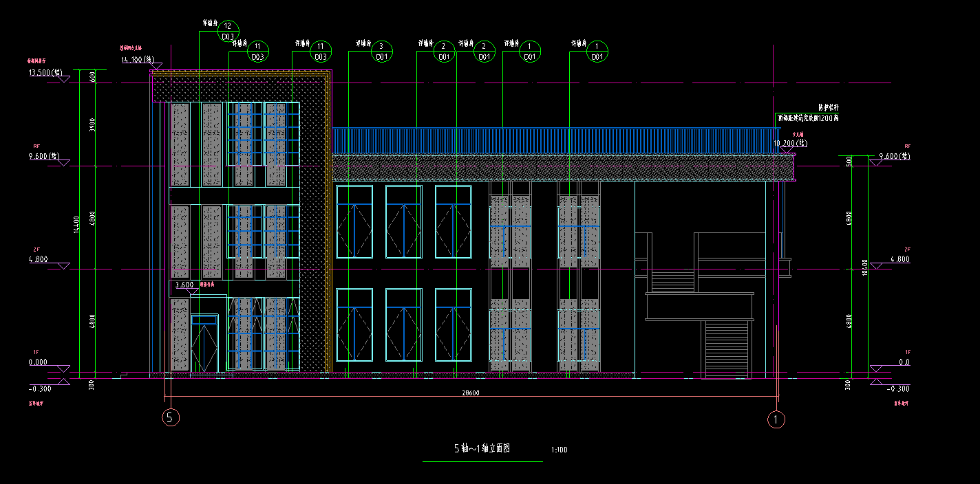This screenshot has height=484, width=980.
Task: Select the right-side 9.600 elevation label
Action: pyautogui.click(x=894, y=156)
